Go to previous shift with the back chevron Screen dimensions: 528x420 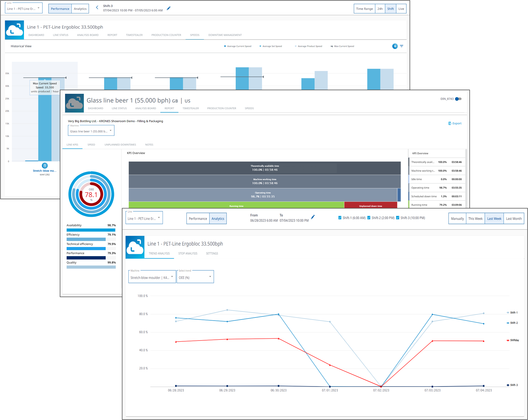97,8
